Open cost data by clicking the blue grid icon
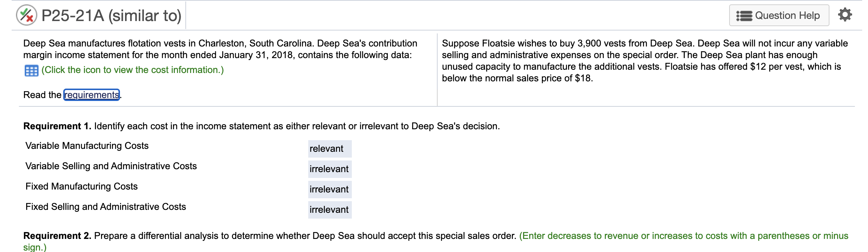868x252 pixels. (x=32, y=70)
